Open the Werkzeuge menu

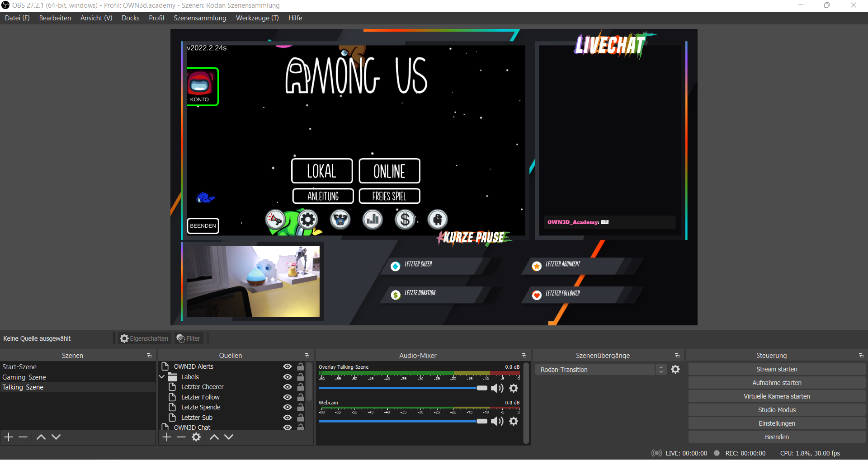pyautogui.click(x=257, y=18)
